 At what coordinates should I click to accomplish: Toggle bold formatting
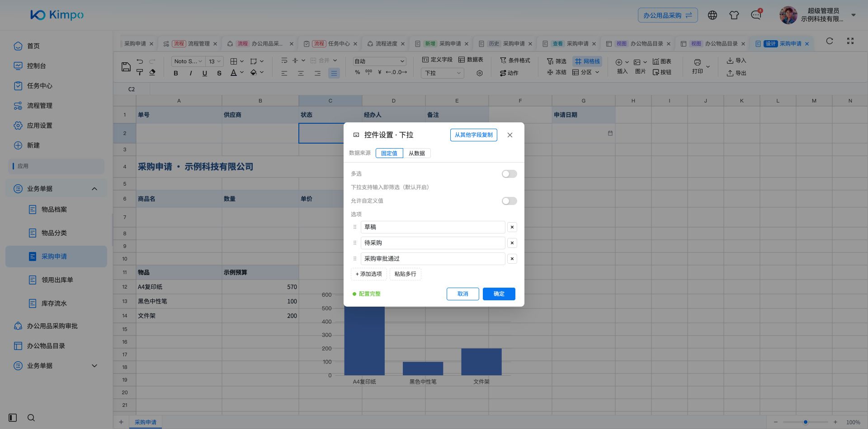click(x=176, y=73)
